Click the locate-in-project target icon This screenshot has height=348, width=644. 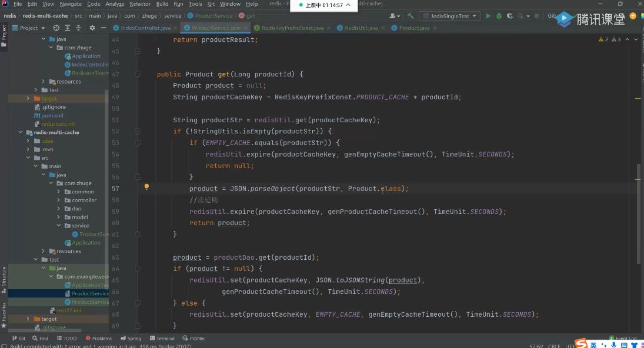[x=56, y=28]
